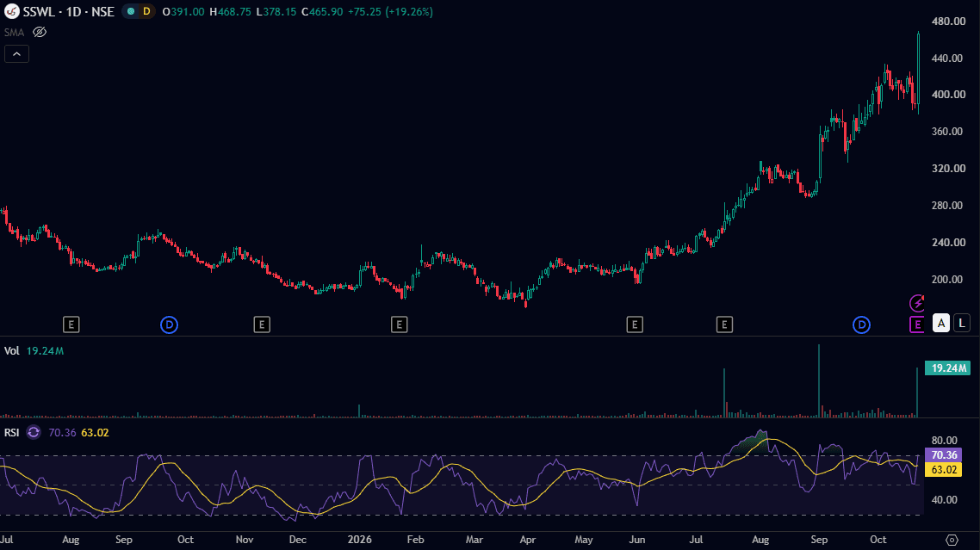Viewport: 980px width, 550px height.
Task: Open the earnings E marker before Feb 2026
Action: [400, 324]
